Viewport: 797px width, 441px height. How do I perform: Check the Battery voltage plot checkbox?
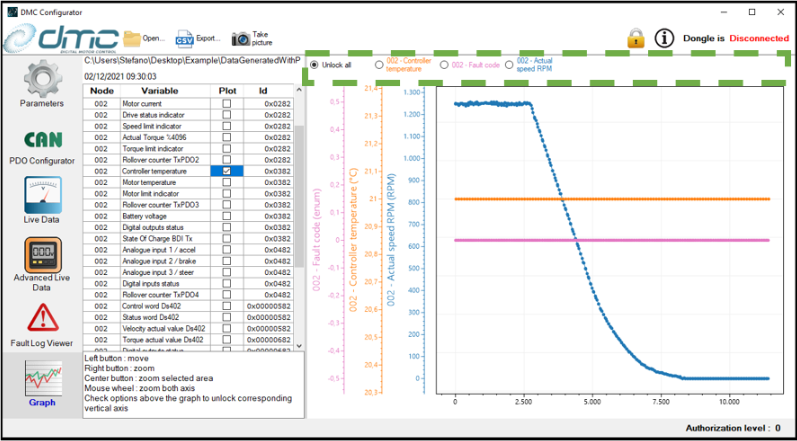[227, 216]
